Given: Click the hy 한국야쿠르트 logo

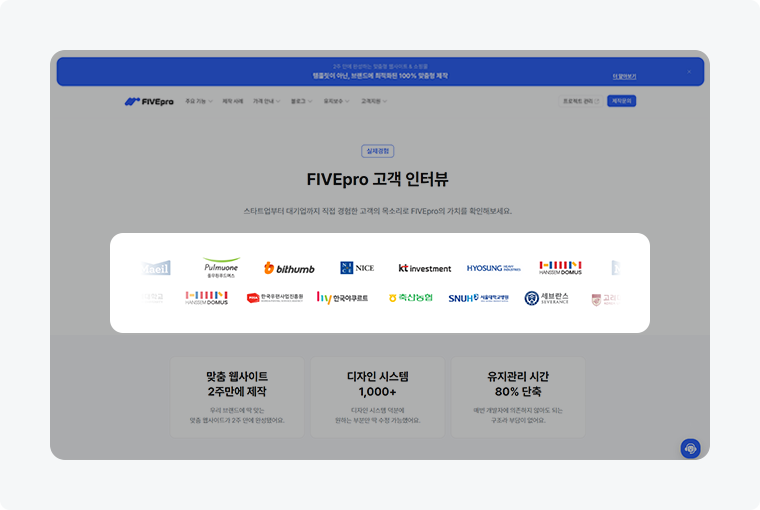Looking at the screenshot, I should pyautogui.click(x=342, y=298).
